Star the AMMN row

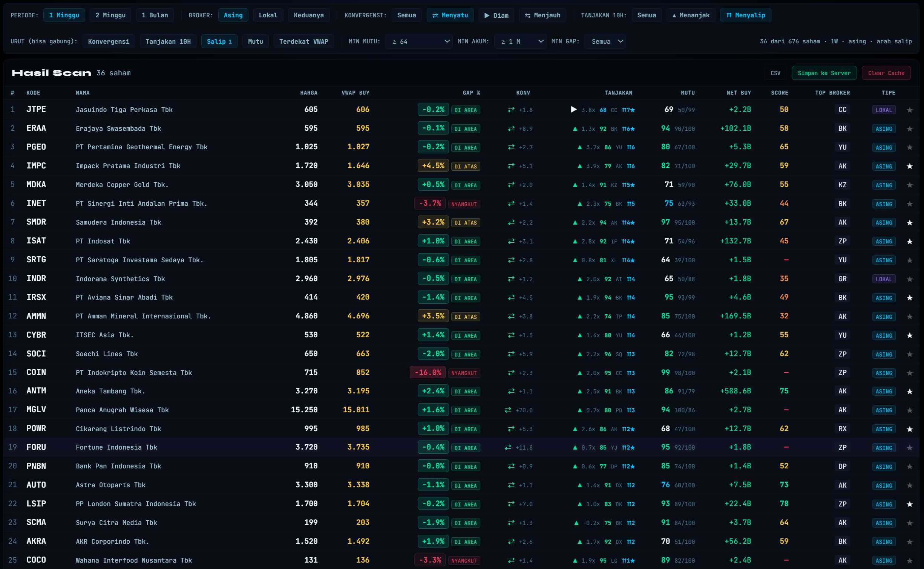pyautogui.click(x=909, y=317)
